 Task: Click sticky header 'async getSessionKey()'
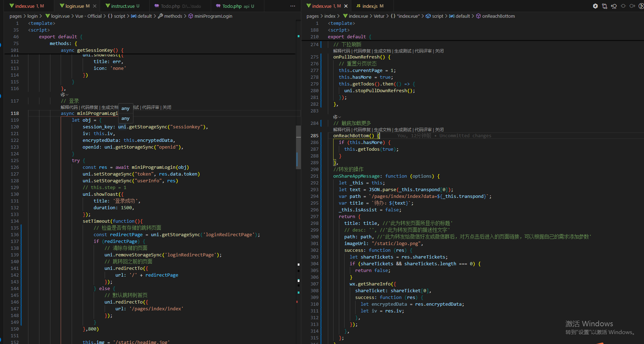pos(92,50)
